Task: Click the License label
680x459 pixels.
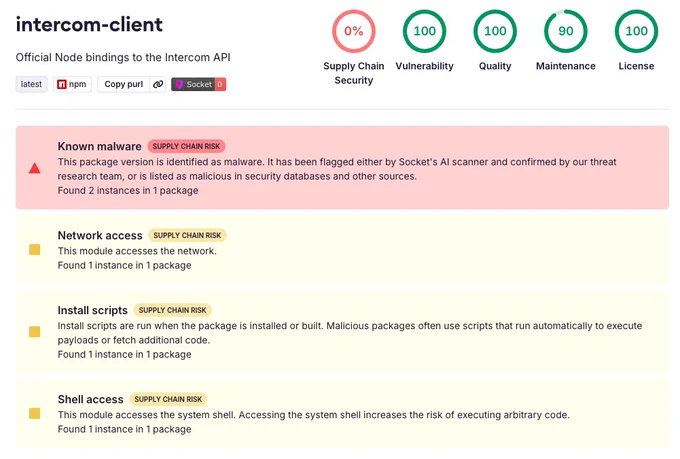Action: [x=636, y=66]
